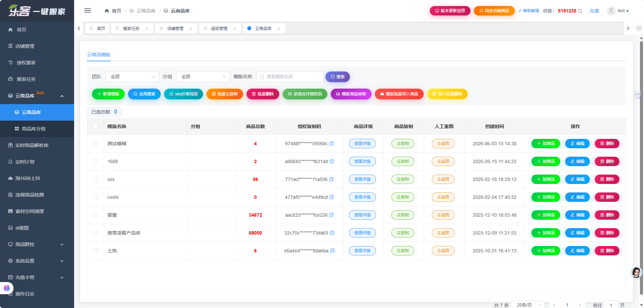The height and width of the screenshot is (308, 644).
Task: Refresh points balance icon next to 5191235
Action: 580,11
